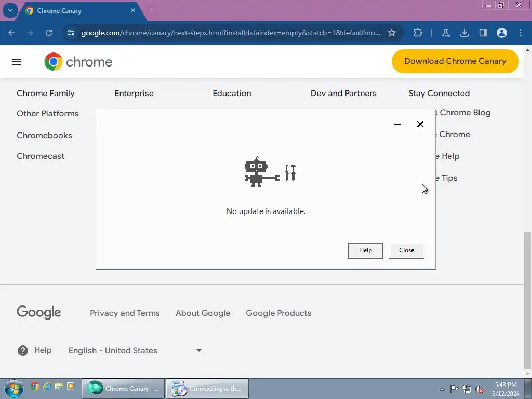Open the tab search dropdown arrow
This screenshot has width=532, height=399.
[x=10, y=10]
